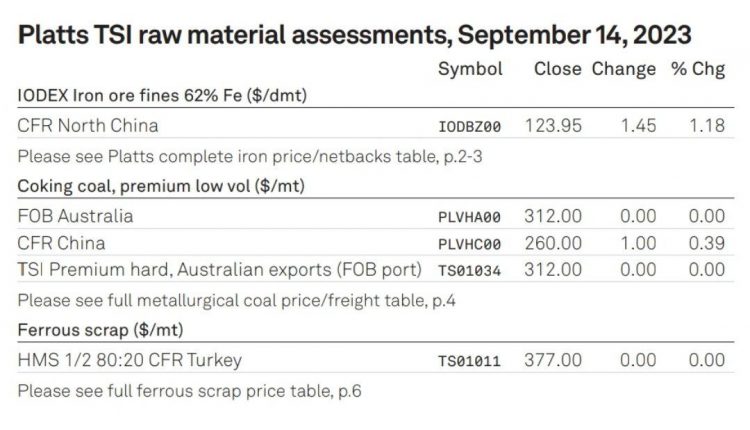Open the Platts complete iron price/netbacks table note
750x430 pixels.
tap(250, 156)
